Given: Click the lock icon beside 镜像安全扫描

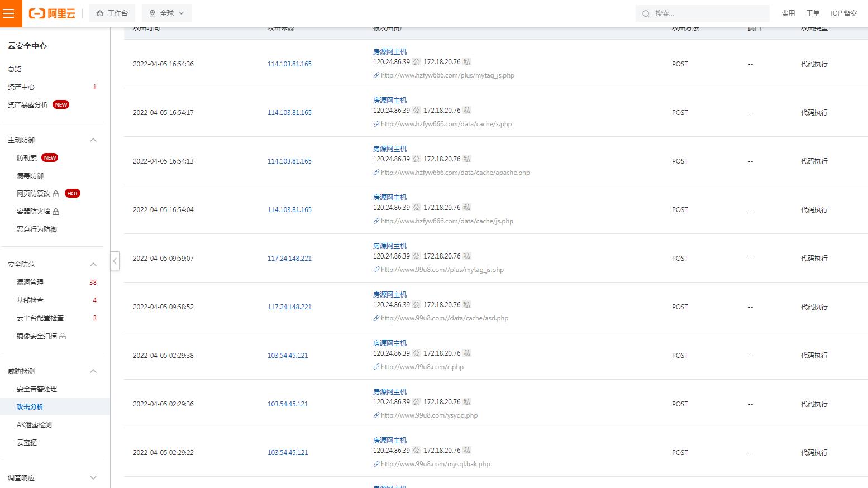Looking at the screenshot, I should tap(63, 336).
